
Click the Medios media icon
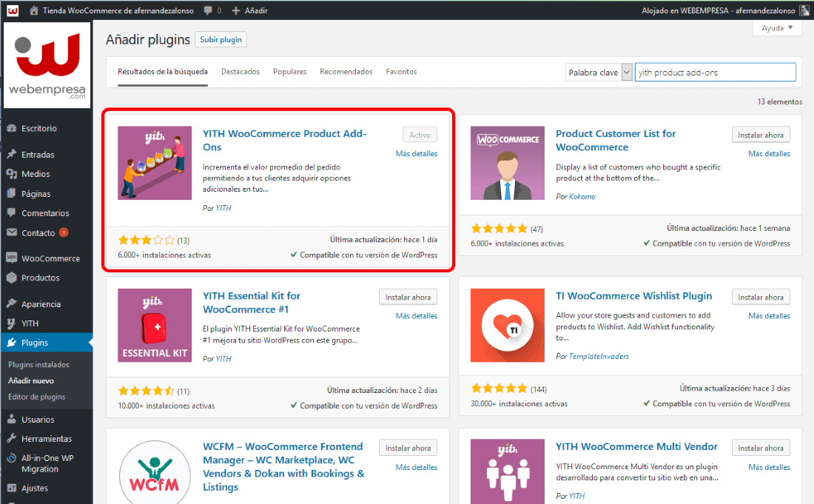pyautogui.click(x=11, y=174)
